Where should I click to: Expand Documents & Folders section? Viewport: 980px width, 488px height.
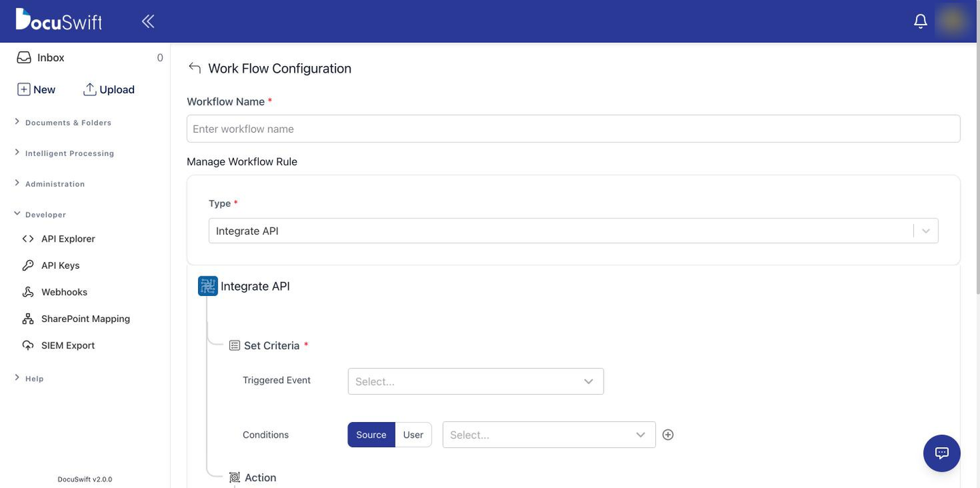tap(63, 123)
